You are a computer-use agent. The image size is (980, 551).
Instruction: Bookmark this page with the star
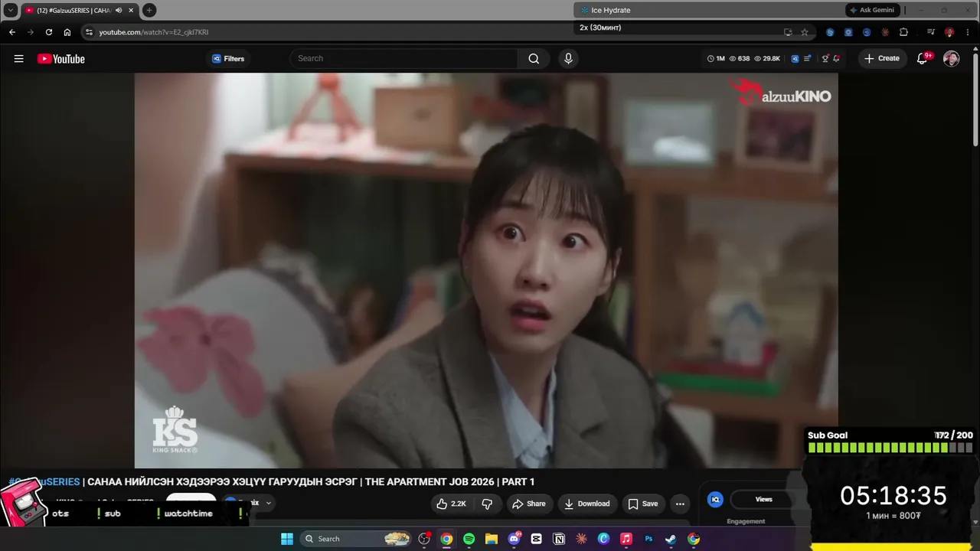805,32
